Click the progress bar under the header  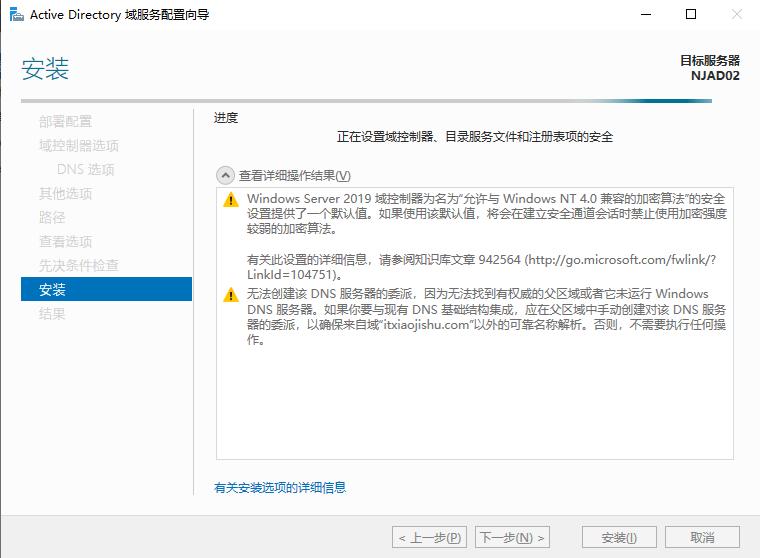coord(366,101)
